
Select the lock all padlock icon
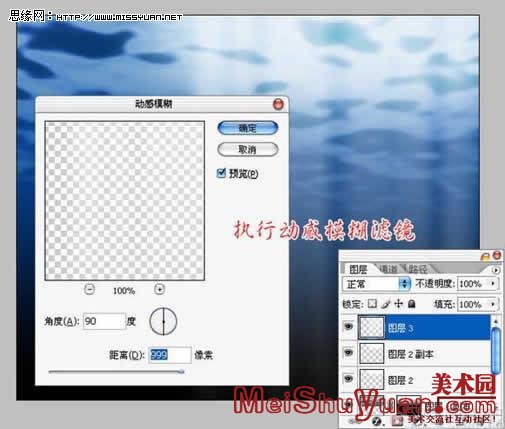click(412, 304)
